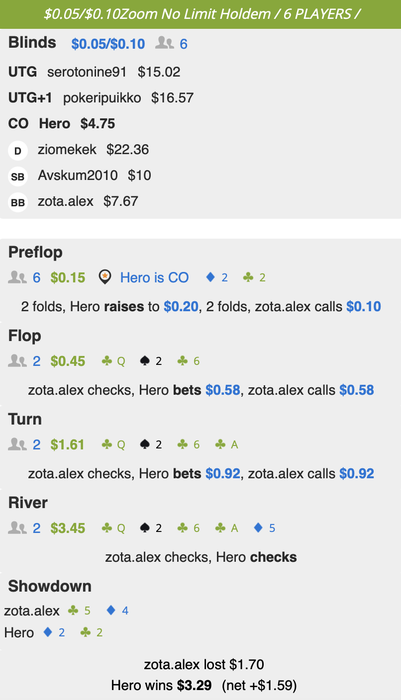Click the dealer D button icon
The width and height of the screenshot is (401, 700).
18,151
